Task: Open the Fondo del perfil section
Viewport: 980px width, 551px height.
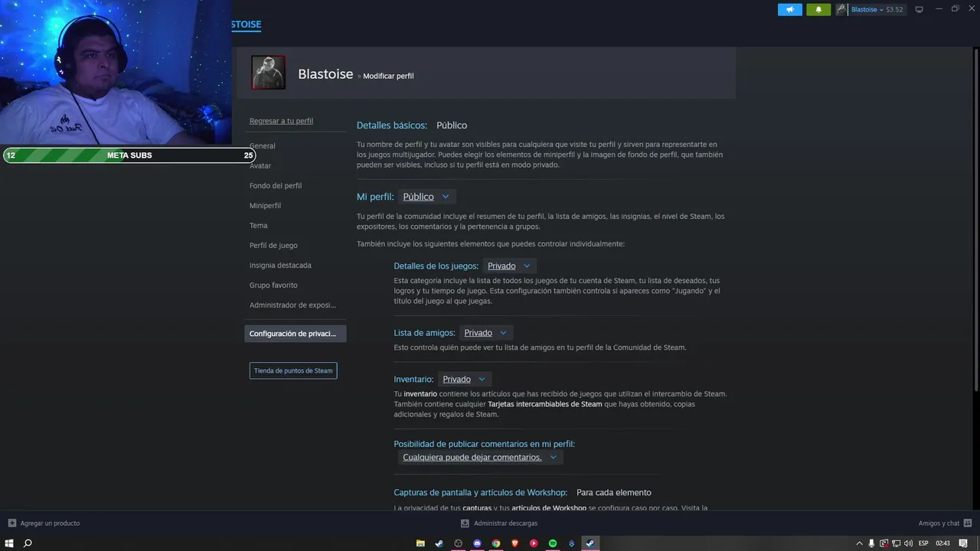Action: 276,185
